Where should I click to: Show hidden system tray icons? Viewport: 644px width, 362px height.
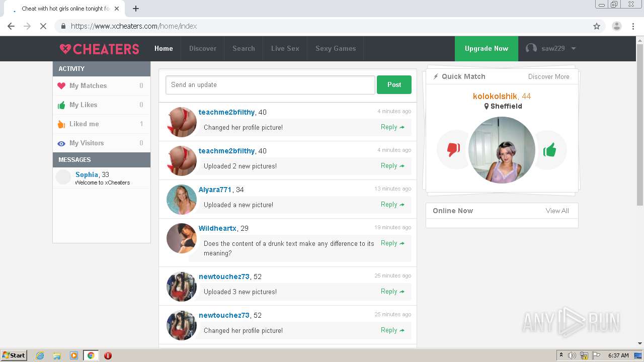(x=561, y=355)
